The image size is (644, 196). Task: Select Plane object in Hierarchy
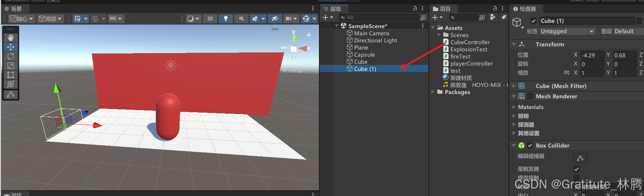point(361,47)
